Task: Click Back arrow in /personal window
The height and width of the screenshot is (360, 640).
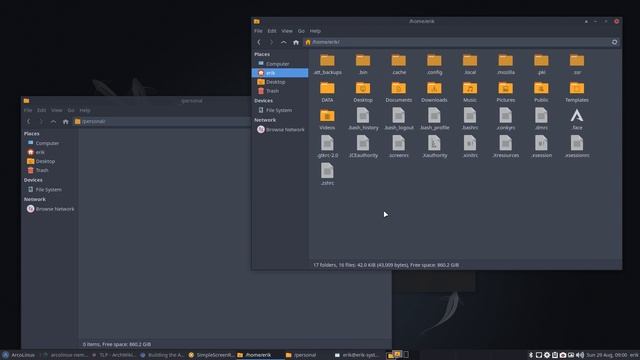Action: click(x=29, y=122)
